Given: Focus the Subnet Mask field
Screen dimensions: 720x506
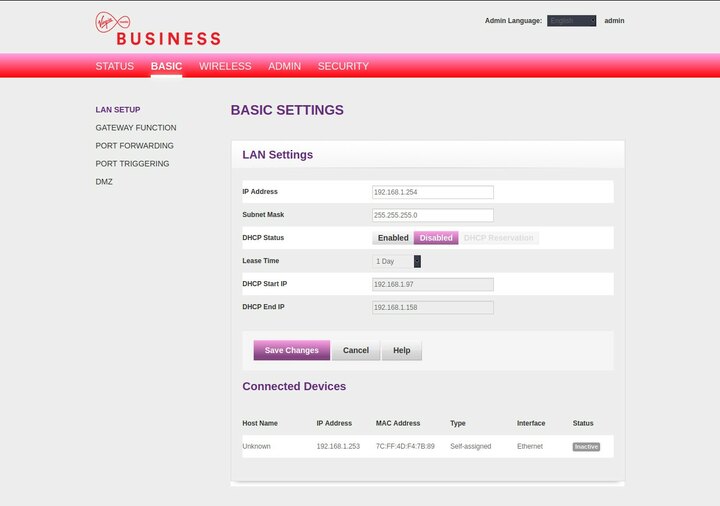Looking at the screenshot, I should pyautogui.click(x=433, y=215).
